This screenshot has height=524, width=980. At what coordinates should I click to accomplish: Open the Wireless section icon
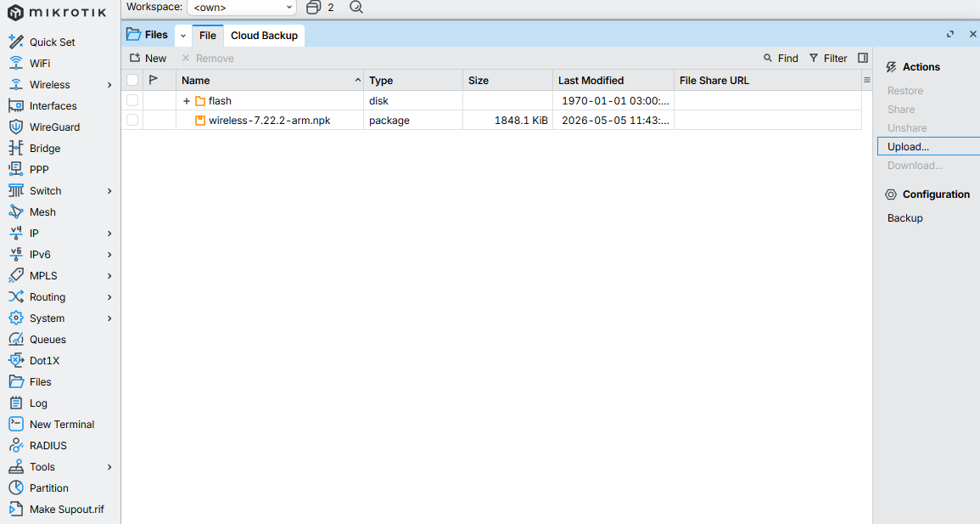(15, 84)
